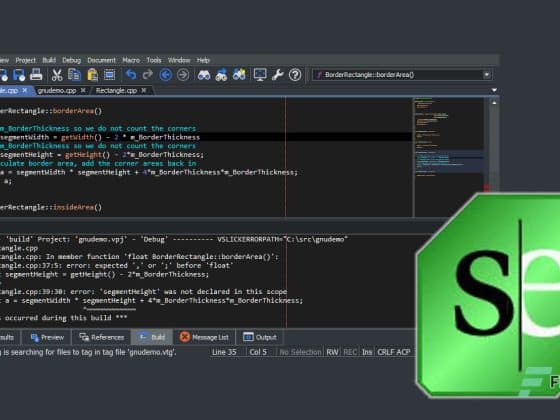Toggle Ins insert mode indicator

(367, 352)
